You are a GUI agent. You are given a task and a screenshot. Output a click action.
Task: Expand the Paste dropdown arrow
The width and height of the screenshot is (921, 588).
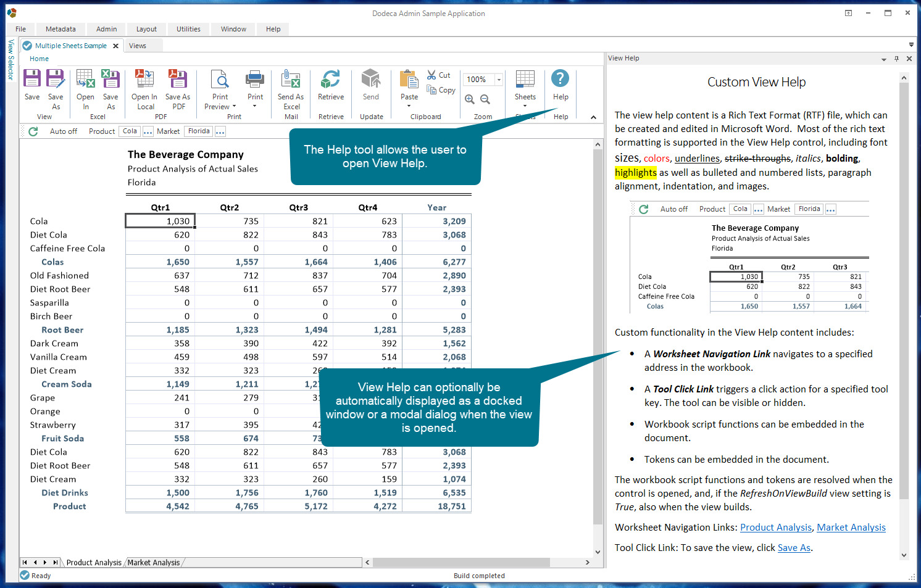pyautogui.click(x=409, y=107)
